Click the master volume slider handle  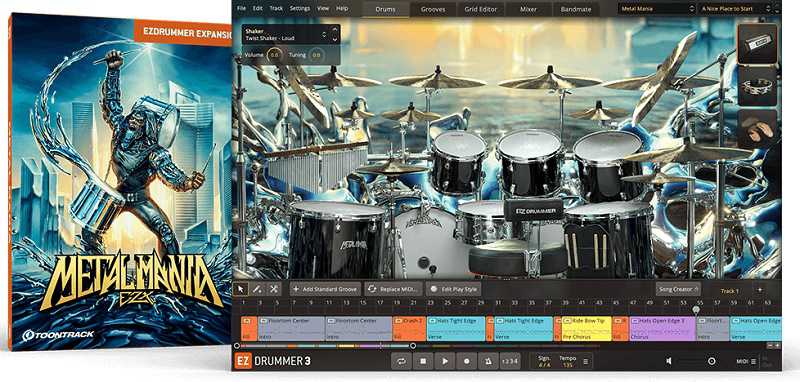[x=711, y=361]
